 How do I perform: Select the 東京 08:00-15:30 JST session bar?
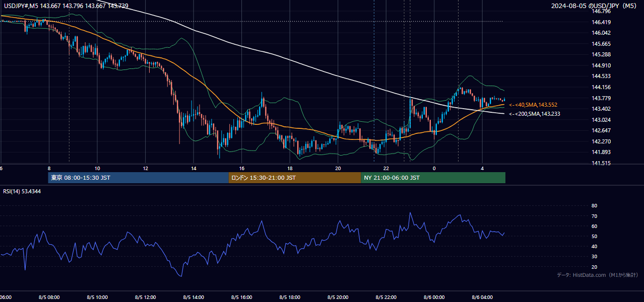pos(139,178)
